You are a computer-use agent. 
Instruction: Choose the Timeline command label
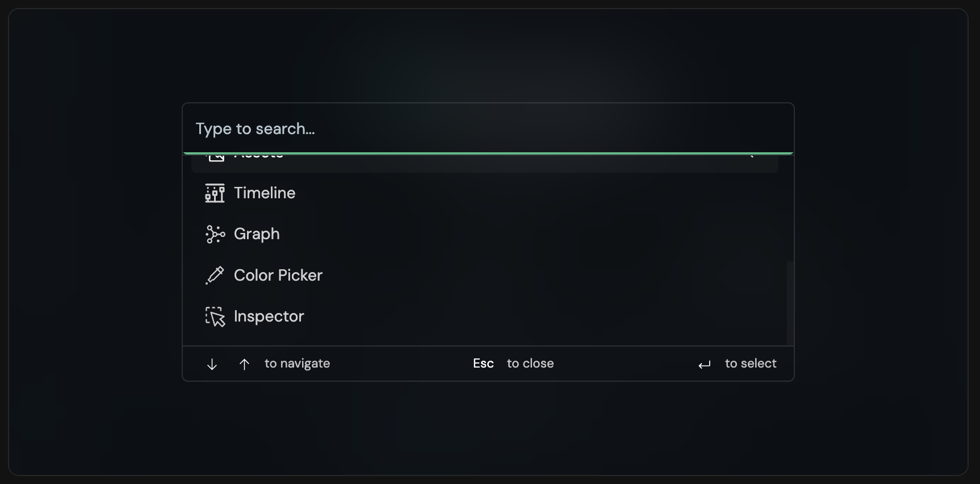(265, 193)
